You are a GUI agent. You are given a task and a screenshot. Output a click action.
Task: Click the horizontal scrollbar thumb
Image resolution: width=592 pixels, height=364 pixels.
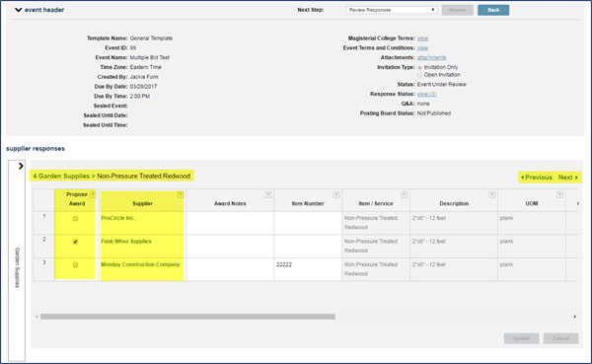tap(187, 317)
